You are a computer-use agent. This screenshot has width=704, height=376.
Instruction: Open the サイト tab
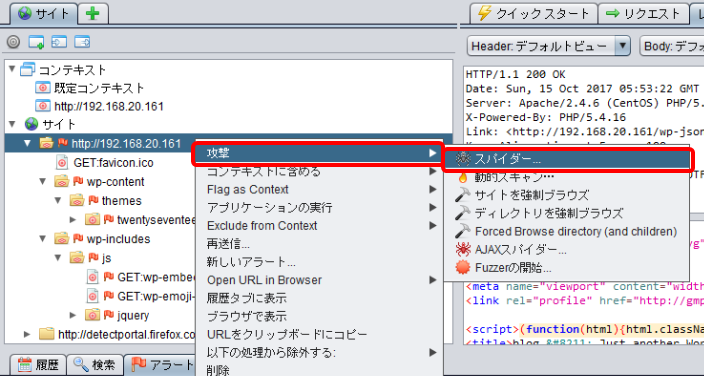coord(44,13)
